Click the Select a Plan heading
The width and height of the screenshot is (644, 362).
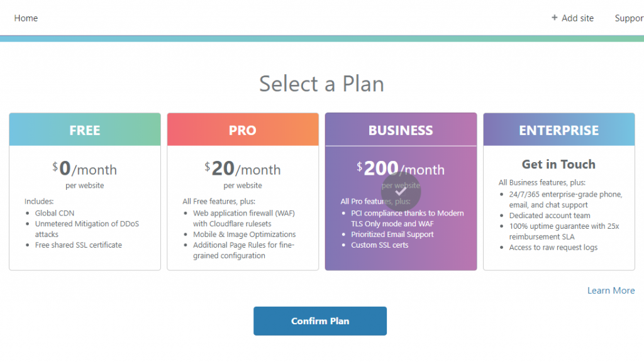321,84
